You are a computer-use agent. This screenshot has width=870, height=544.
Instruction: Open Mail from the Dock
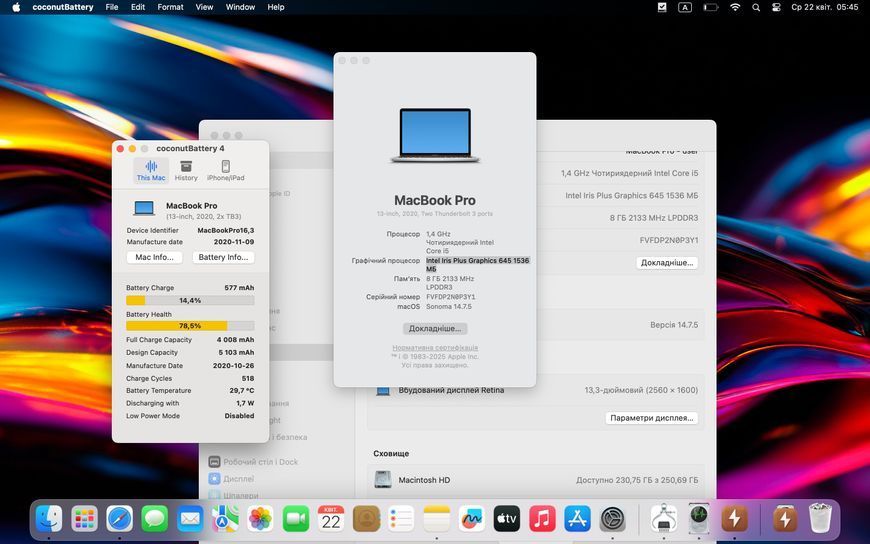point(190,520)
